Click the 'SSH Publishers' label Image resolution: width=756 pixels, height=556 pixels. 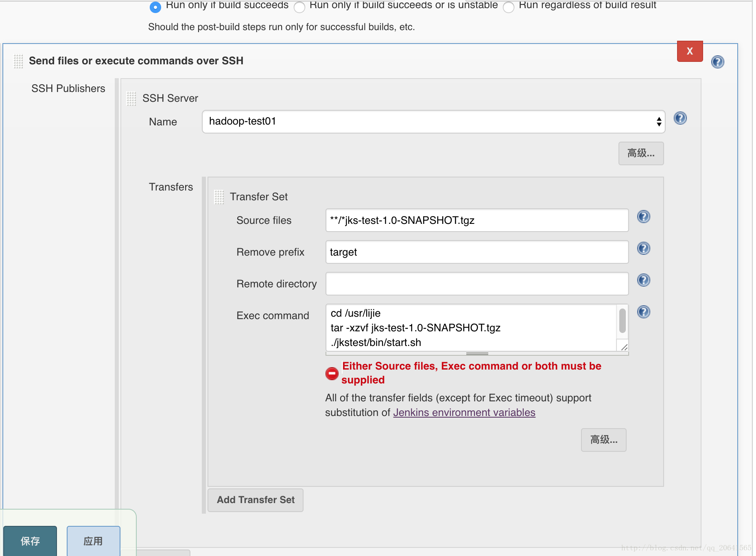click(x=68, y=88)
